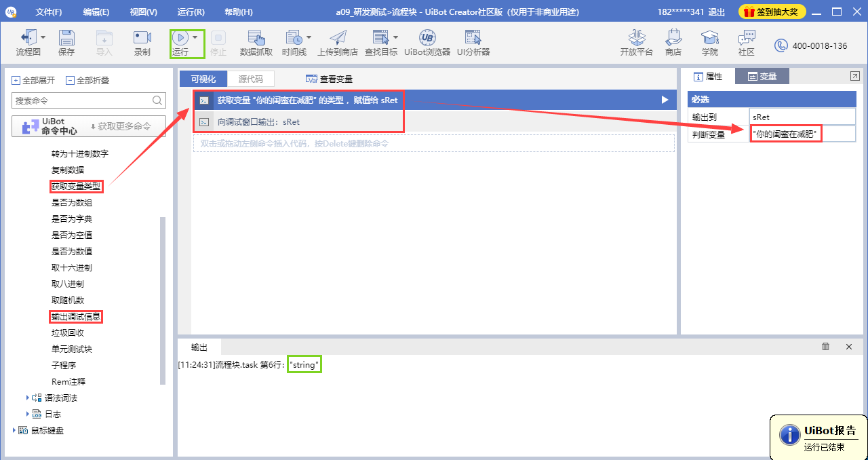
Task: Open the 学院 academy icon
Action: point(709,42)
